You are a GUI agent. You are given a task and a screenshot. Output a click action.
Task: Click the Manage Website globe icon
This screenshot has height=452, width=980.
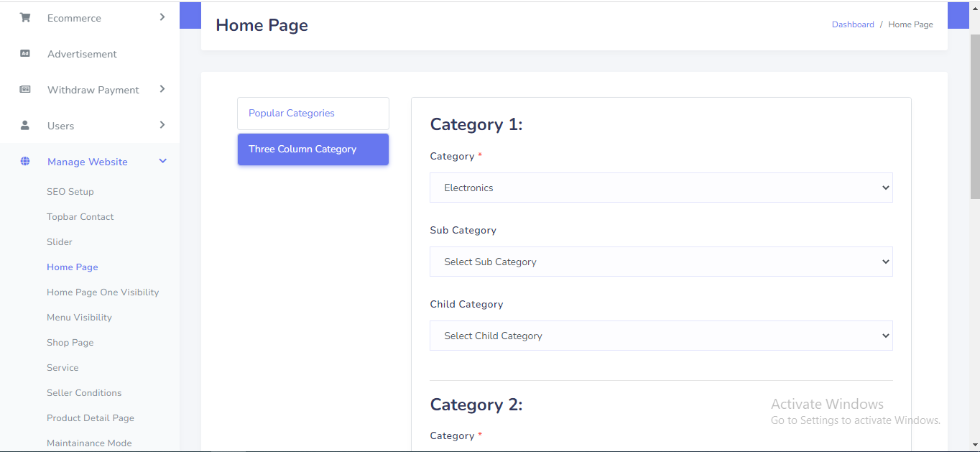pos(25,162)
